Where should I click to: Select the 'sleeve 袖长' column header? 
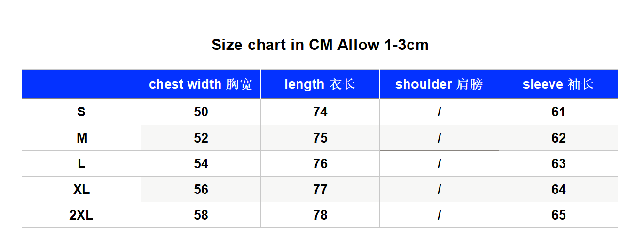558,84
